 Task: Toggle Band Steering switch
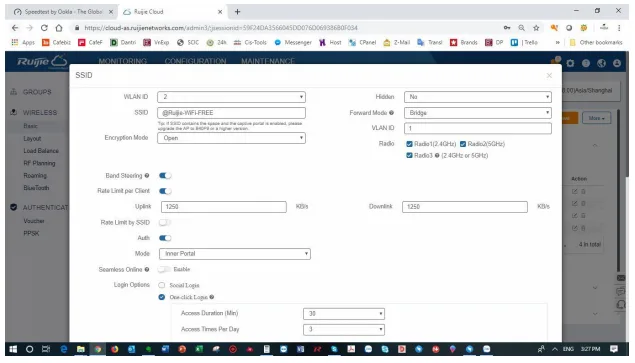(165, 175)
